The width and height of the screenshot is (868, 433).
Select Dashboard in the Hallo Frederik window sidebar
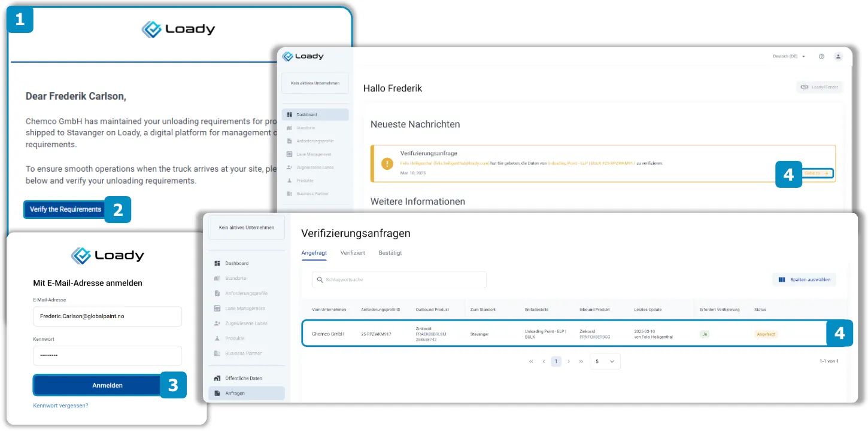(x=315, y=114)
